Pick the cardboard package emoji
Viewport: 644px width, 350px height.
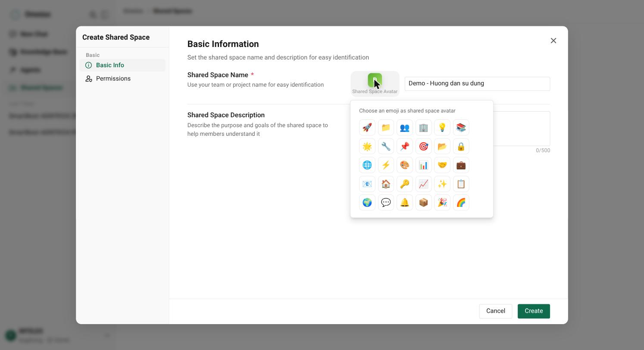tap(423, 203)
